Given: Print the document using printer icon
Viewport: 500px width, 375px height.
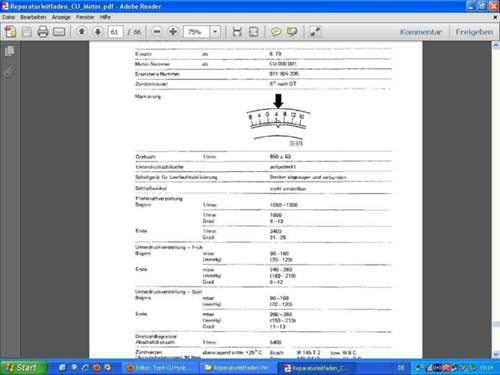Looking at the screenshot, I should (x=43, y=32).
